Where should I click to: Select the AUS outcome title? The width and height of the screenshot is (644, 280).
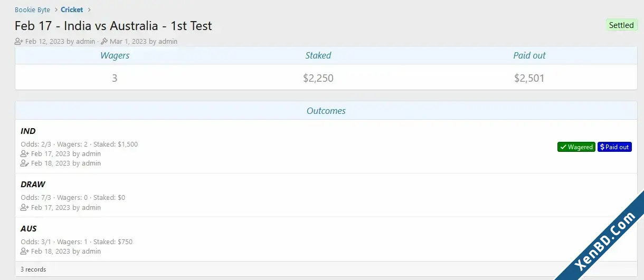pos(29,229)
